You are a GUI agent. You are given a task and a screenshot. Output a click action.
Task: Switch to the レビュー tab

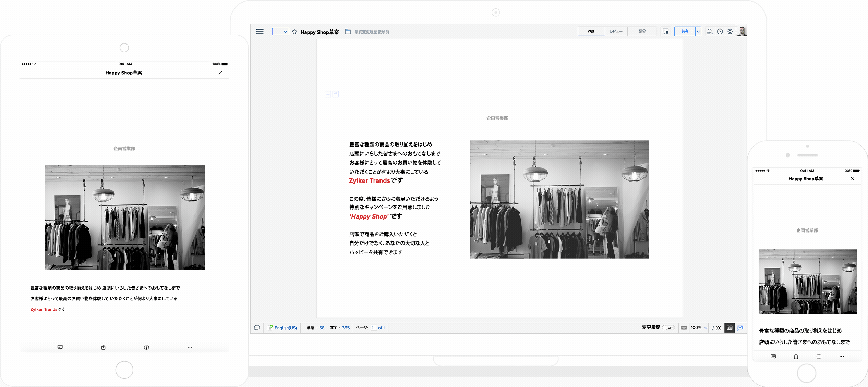(x=616, y=32)
